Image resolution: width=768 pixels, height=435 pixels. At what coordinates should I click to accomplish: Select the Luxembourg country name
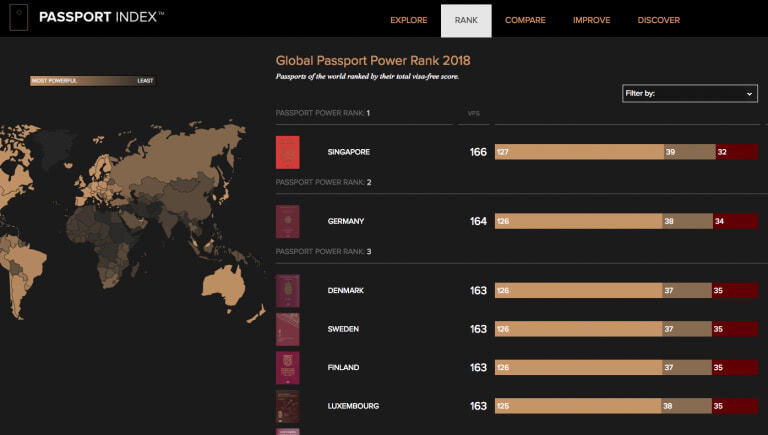tap(353, 406)
